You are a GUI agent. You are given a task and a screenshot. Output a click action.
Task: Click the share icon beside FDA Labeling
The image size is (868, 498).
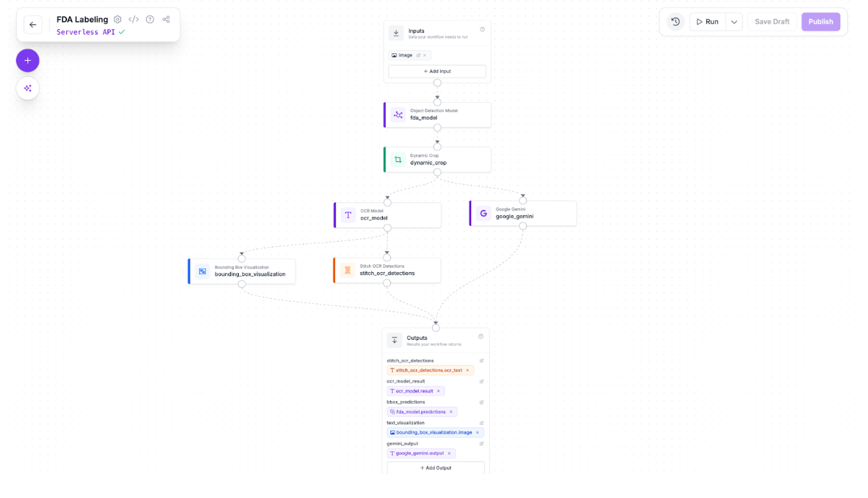click(x=166, y=19)
